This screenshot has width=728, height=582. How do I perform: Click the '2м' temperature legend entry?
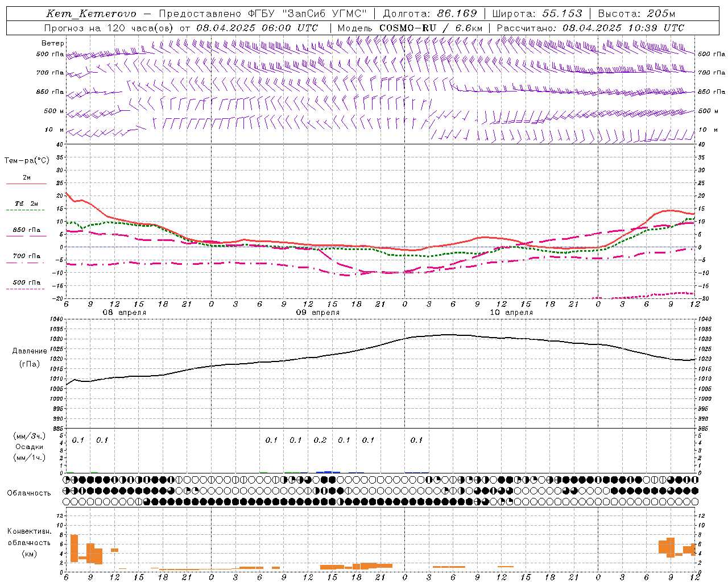[x=27, y=177]
